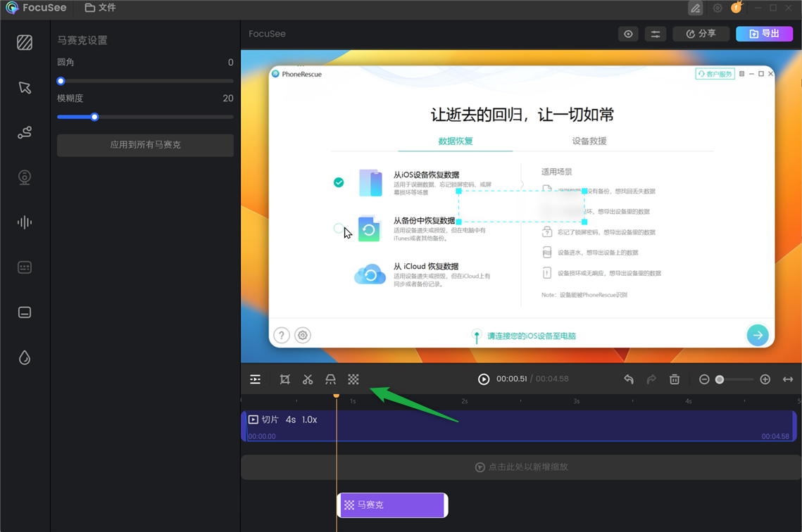Screen dimensions: 802x532
Task: Open the keyboard shortcuts sidebar icon
Action: (25, 267)
